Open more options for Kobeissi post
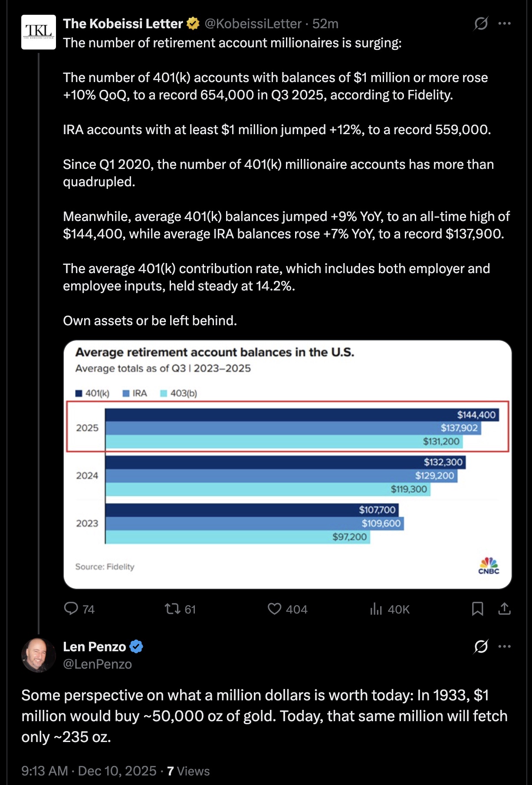 pyautogui.click(x=505, y=23)
